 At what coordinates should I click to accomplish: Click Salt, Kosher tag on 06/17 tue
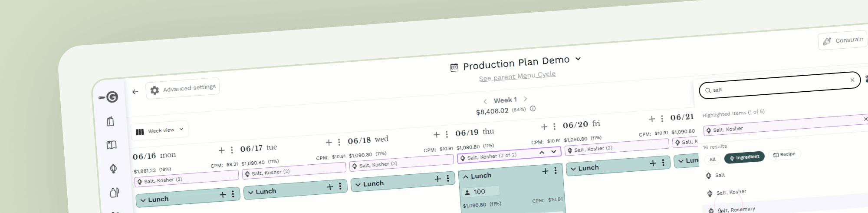coord(294,170)
